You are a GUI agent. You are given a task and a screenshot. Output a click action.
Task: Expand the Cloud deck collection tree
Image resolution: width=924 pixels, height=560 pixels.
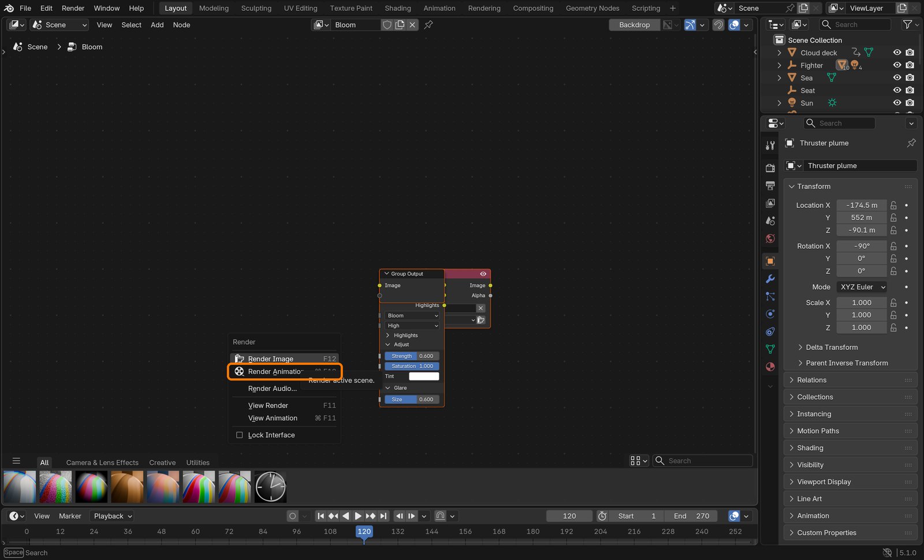click(779, 53)
